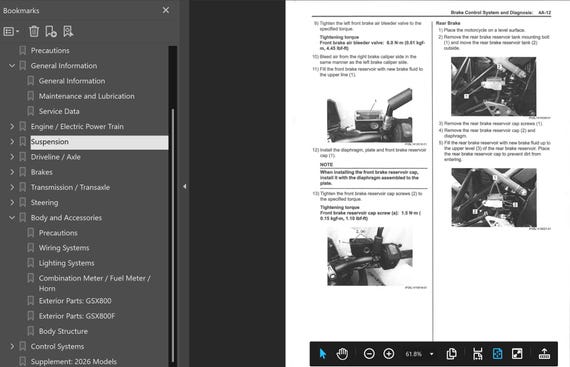The image size is (570, 367).
Task: Go to Driveline / Axle bookmark
Action: coord(56,157)
